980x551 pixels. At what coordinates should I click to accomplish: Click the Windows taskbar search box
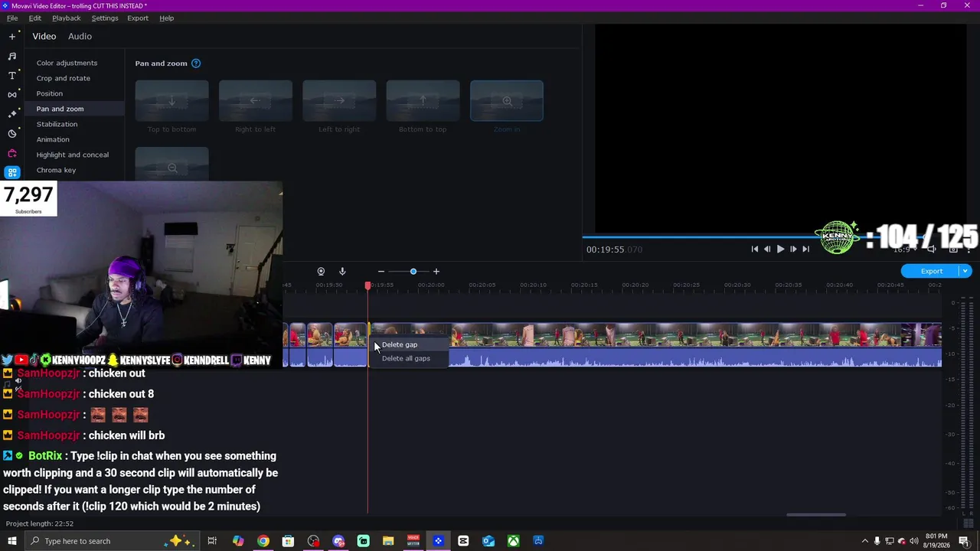112,541
